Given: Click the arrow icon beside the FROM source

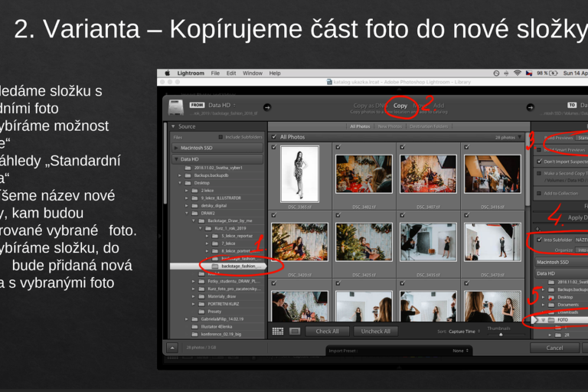Looking at the screenshot, I should (267, 107).
